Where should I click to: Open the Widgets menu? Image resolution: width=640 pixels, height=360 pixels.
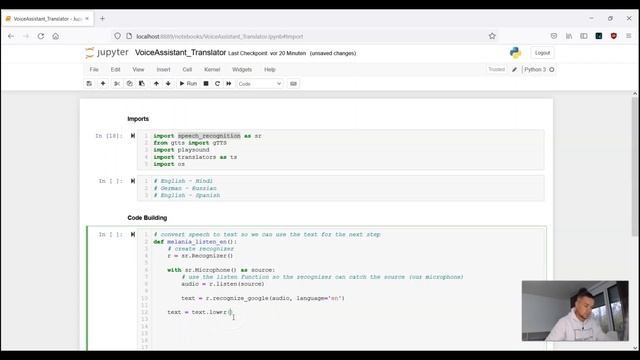click(242, 69)
